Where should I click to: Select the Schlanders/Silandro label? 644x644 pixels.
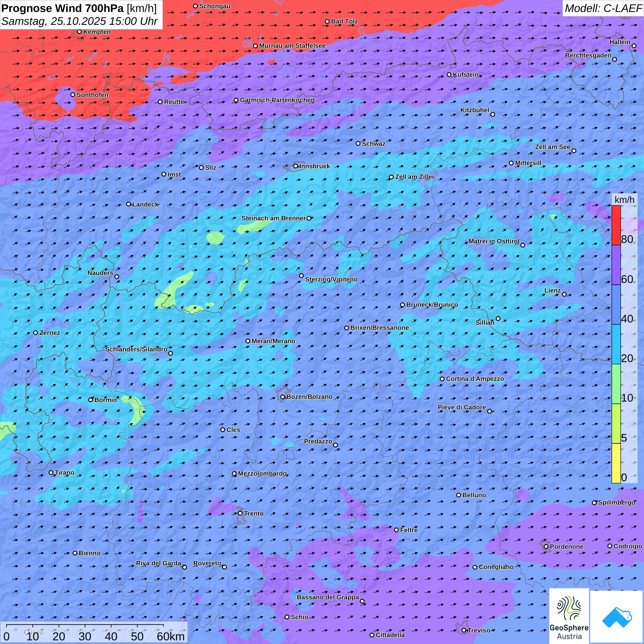coord(136,349)
